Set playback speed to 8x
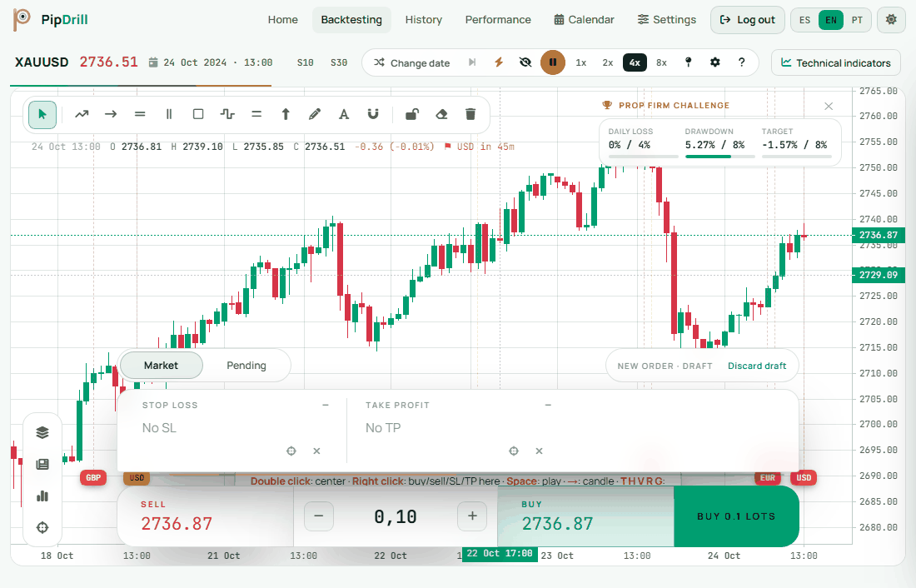The height and width of the screenshot is (588, 916). pyautogui.click(x=661, y=62)
